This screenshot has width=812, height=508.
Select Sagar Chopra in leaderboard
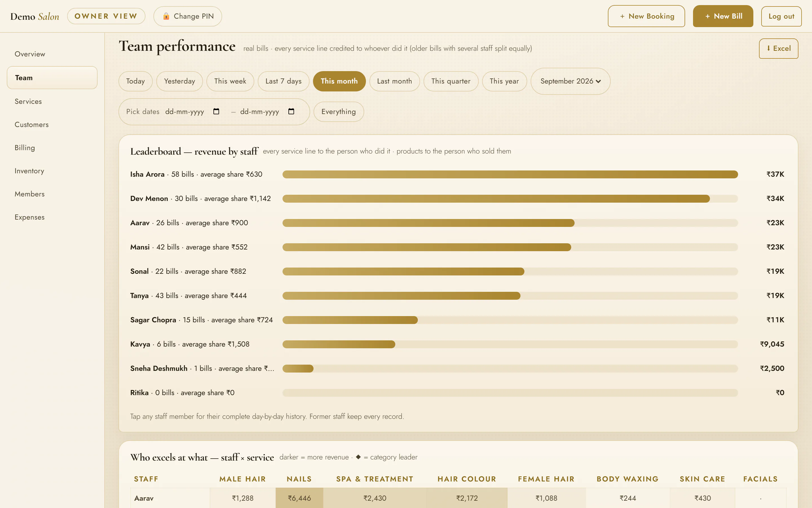458,320
